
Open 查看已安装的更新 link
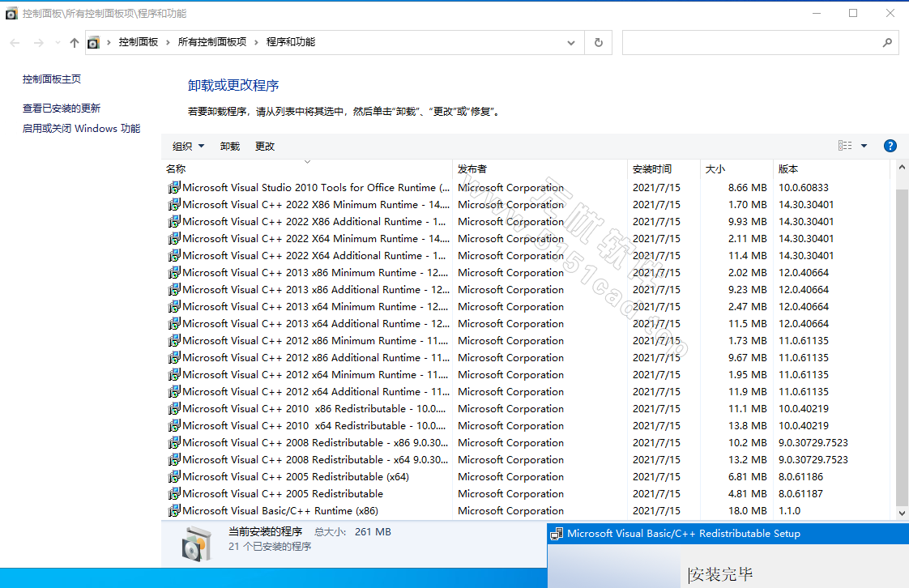coord(62,108)
